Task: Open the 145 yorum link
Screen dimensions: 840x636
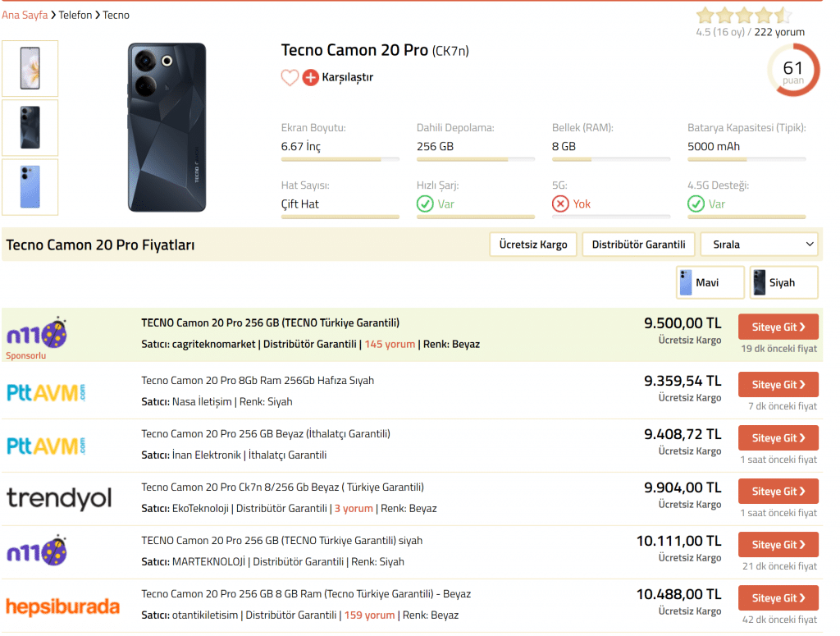Action: (x=390, y=344)
